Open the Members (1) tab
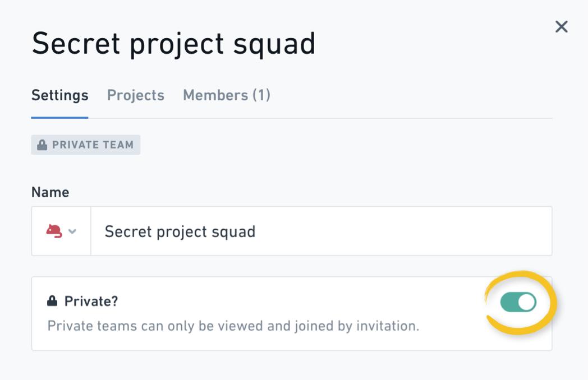Image resolution: width=588 pixels, height=380 pixels. pyautogui.click(x=227, y=95)
